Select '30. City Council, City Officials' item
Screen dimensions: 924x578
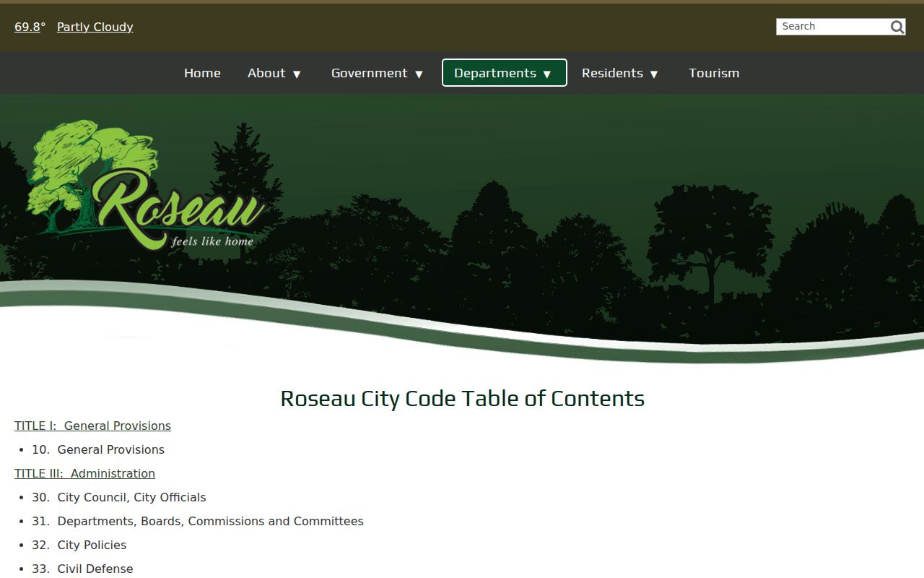tap(119, 497)
